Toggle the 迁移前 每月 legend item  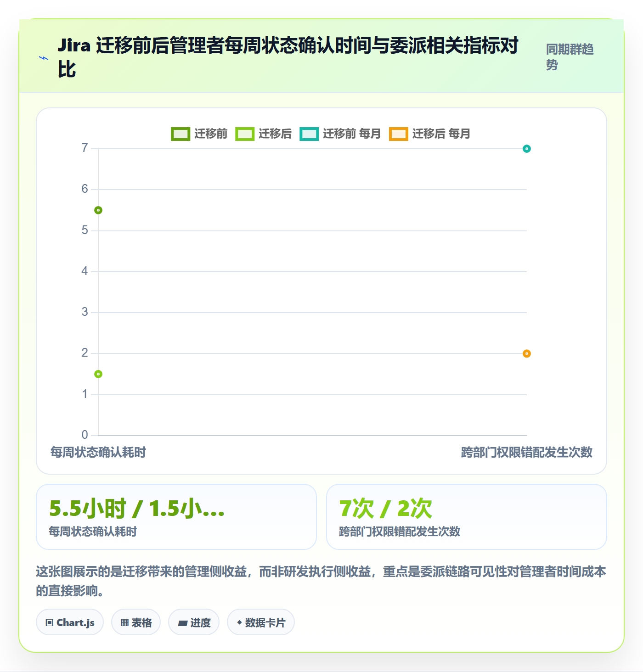[x=340, y=134]
